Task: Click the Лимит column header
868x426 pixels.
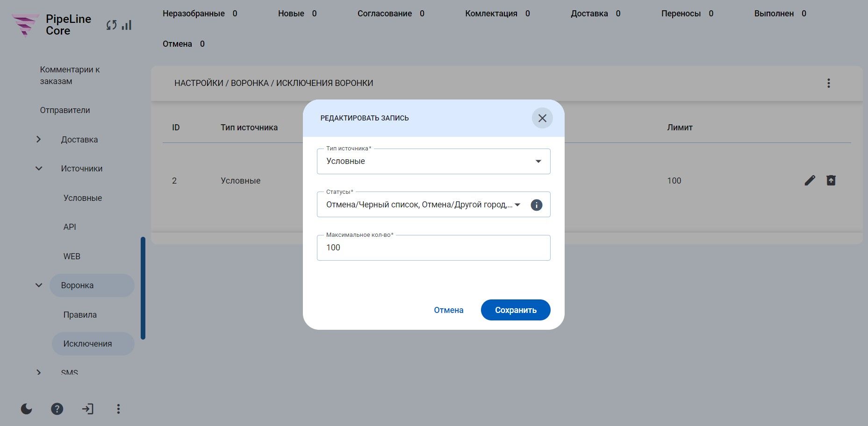Action: click(680, 128)
